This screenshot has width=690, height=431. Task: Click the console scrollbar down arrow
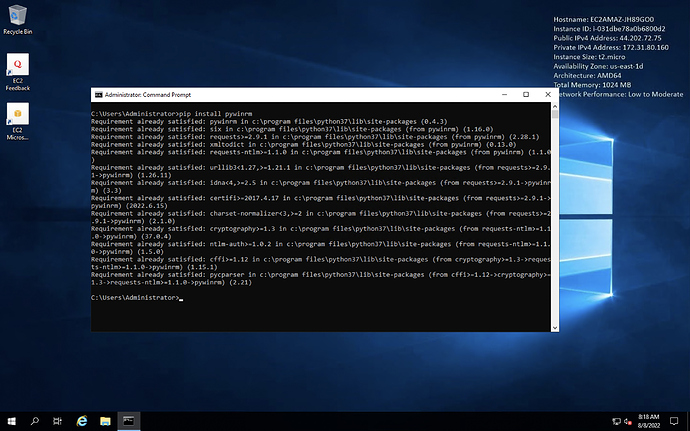(x=555, y=328)
